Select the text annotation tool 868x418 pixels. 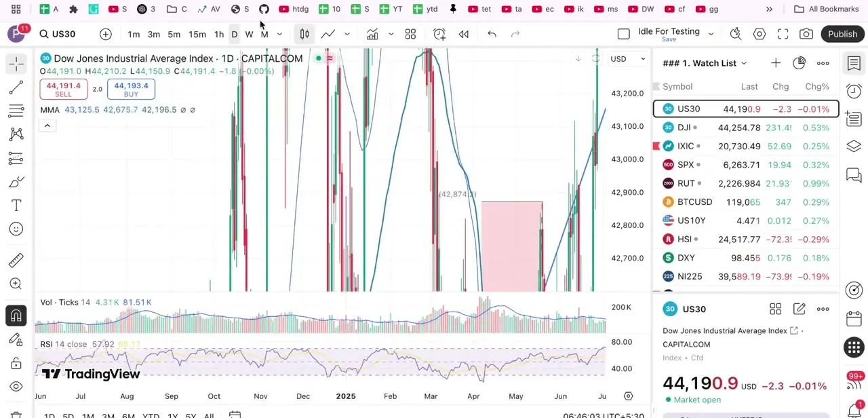tap(16, 206)
